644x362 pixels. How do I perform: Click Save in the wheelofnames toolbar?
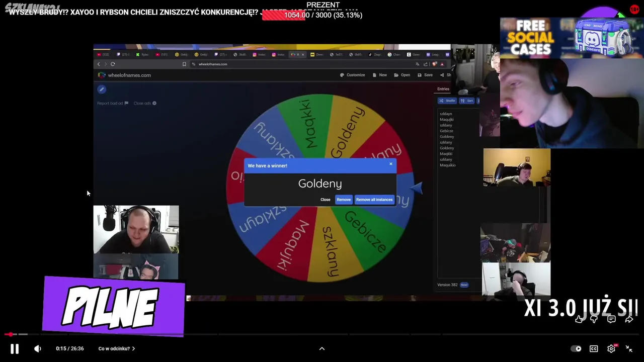(425, 75)
